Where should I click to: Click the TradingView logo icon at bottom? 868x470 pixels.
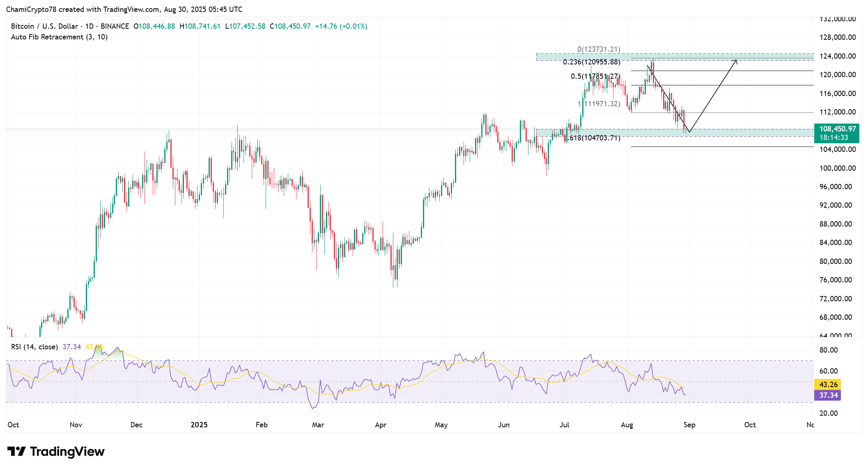point(16,452)
